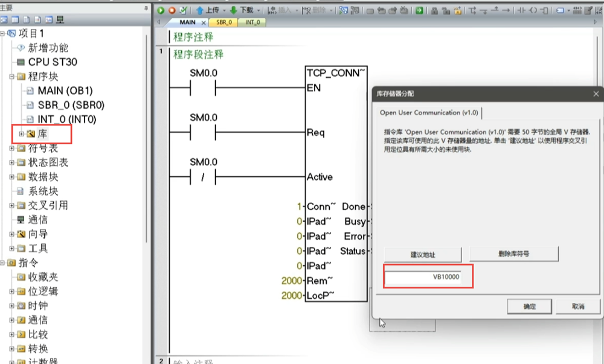This screenshot has height=364, width=604.
Task: Click the VB10000 address input field
Action: (428, 278)
